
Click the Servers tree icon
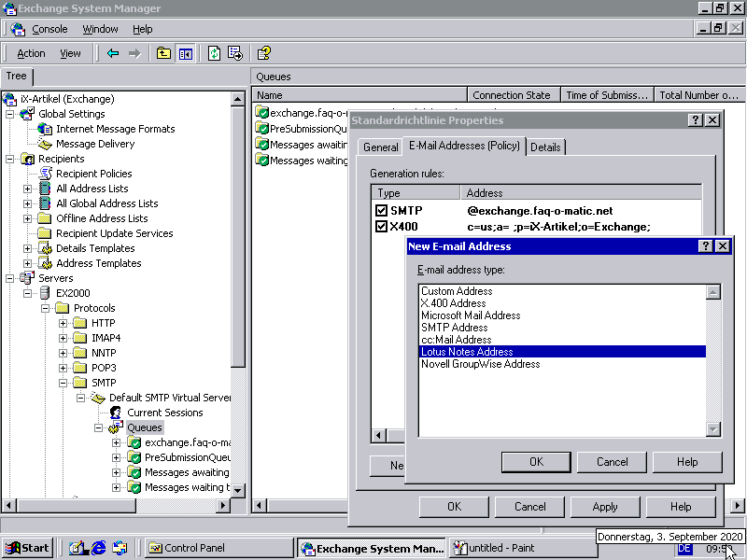pos(28,278)
